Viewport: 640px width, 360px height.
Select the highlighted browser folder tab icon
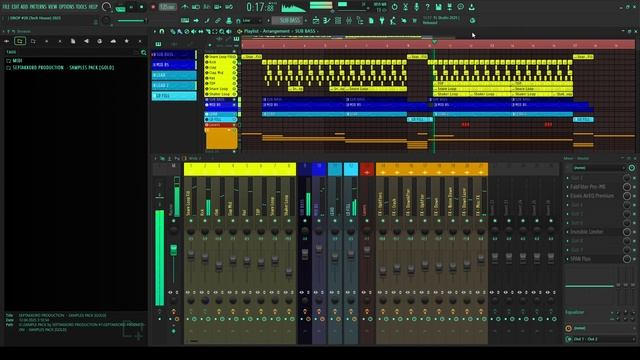[x=20, y=41]
